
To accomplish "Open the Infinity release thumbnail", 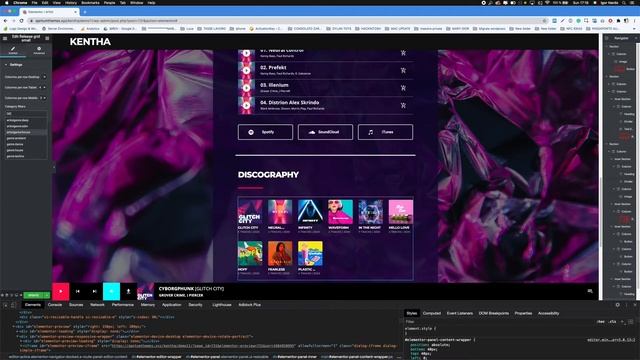I will tap(310, 212).
